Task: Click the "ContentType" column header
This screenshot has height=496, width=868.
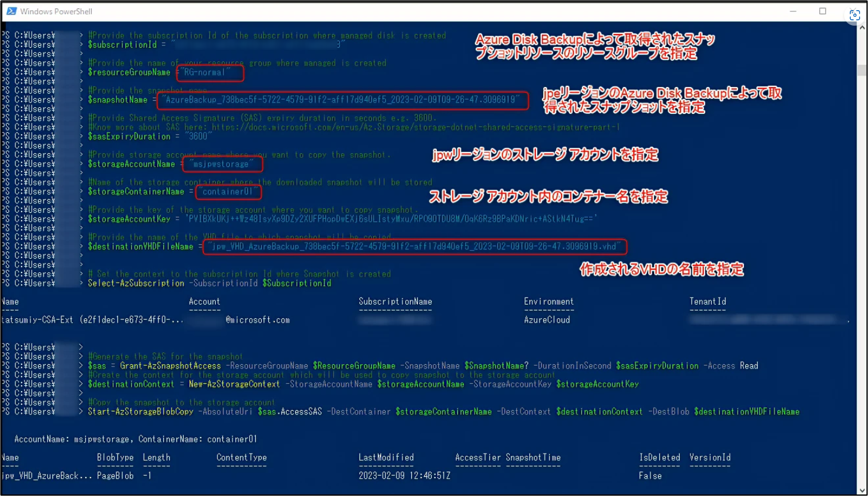Action: (241, 457)
